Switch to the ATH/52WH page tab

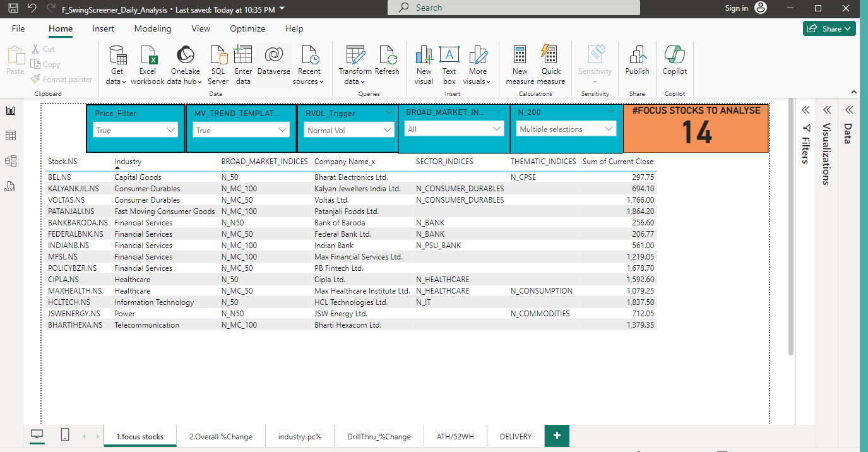[x=455, y=436]
